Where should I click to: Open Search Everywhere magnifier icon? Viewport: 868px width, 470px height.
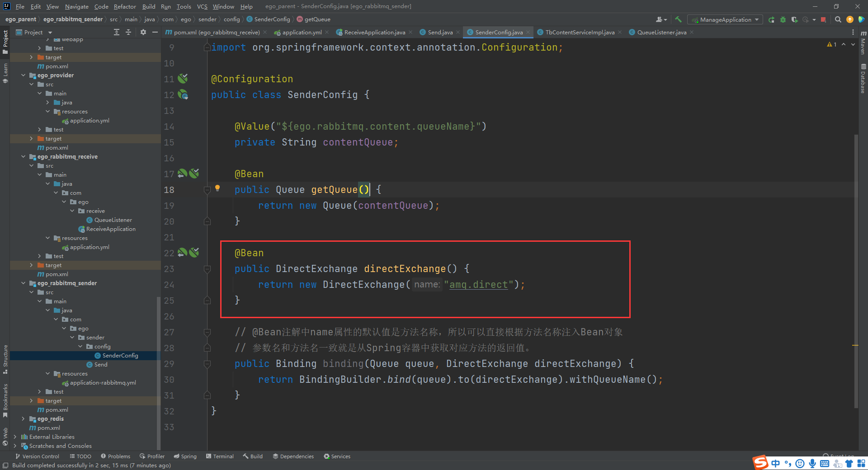[838, 19]
